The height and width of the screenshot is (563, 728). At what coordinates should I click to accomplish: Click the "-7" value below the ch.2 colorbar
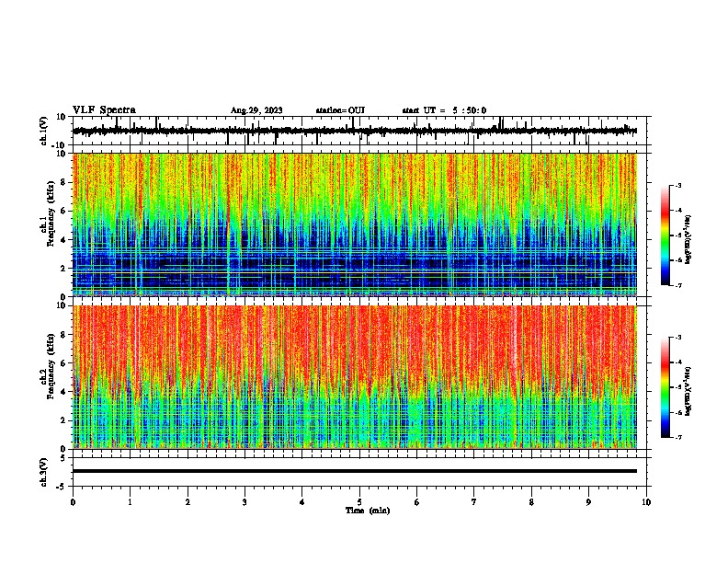(x=678, y=437)
